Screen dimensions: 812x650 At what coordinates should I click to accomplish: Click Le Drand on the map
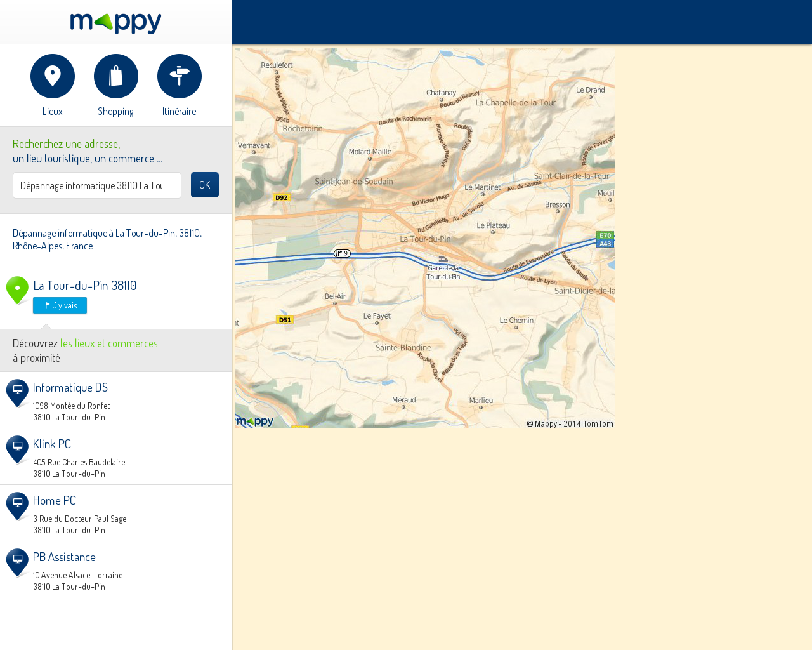591,90
